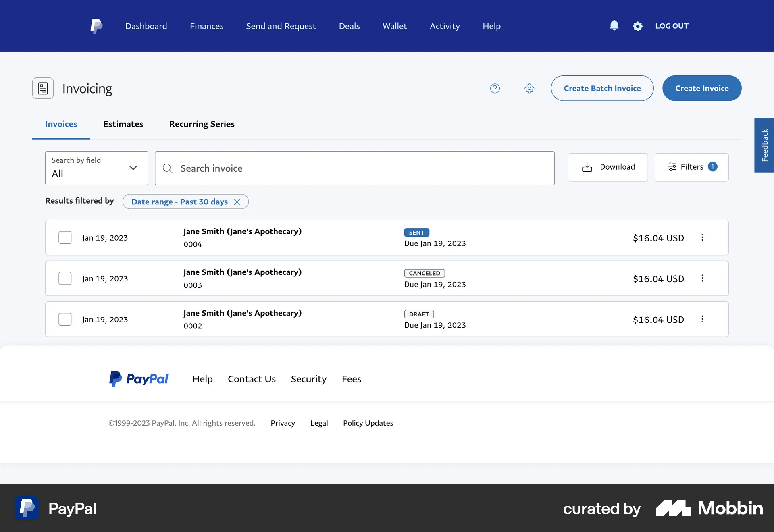Screen dimensions: 774x532
Task: Click the invoicing settings gear icon
Action: click(529, 88)
